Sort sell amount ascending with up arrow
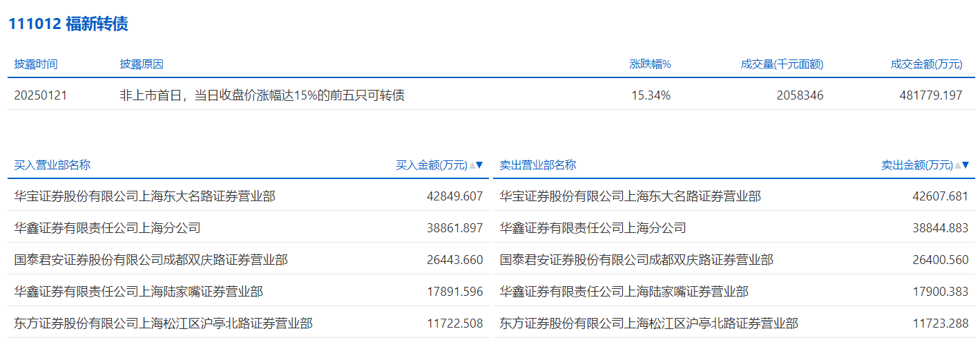This screenshot has height=338, width=980. coord(959,165)
